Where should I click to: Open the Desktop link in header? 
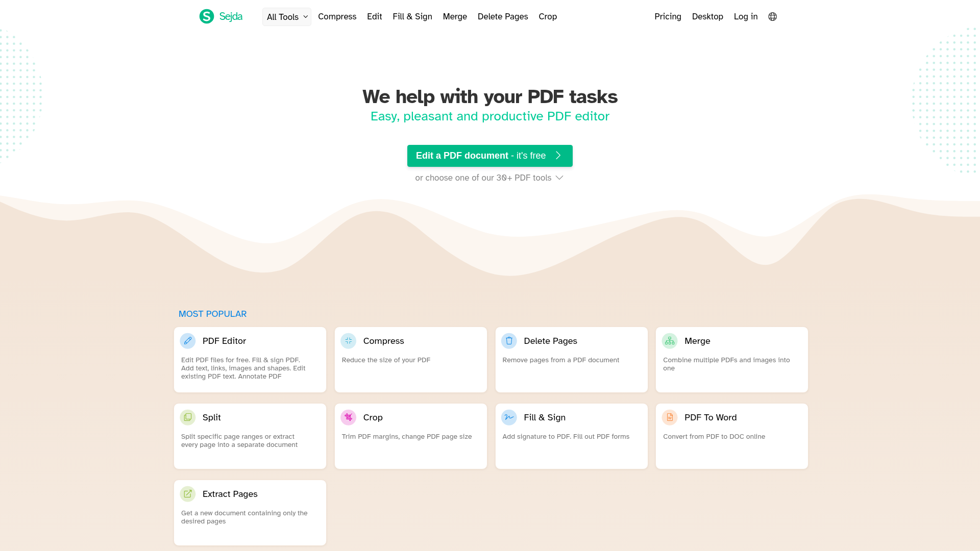tap(707, 17)
